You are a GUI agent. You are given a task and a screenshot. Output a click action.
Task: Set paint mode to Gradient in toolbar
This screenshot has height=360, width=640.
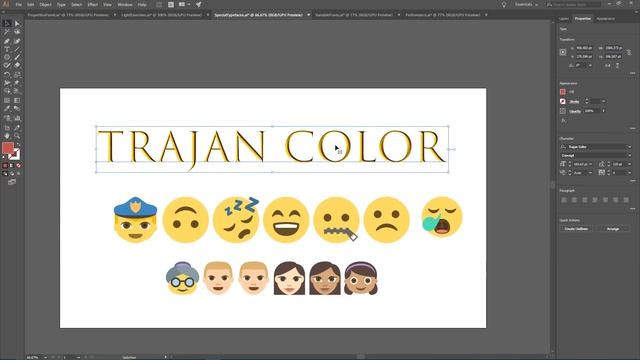coord(12,165)
